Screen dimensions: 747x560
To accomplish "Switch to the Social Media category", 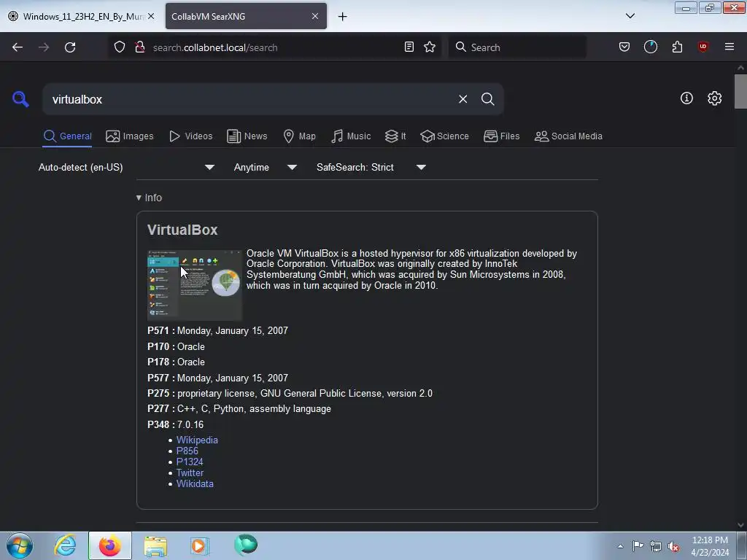I will (568, 136).
